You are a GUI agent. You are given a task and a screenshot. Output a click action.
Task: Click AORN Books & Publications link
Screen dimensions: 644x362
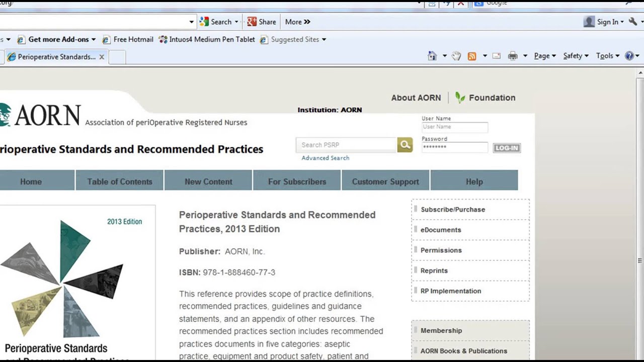(464, 351)
